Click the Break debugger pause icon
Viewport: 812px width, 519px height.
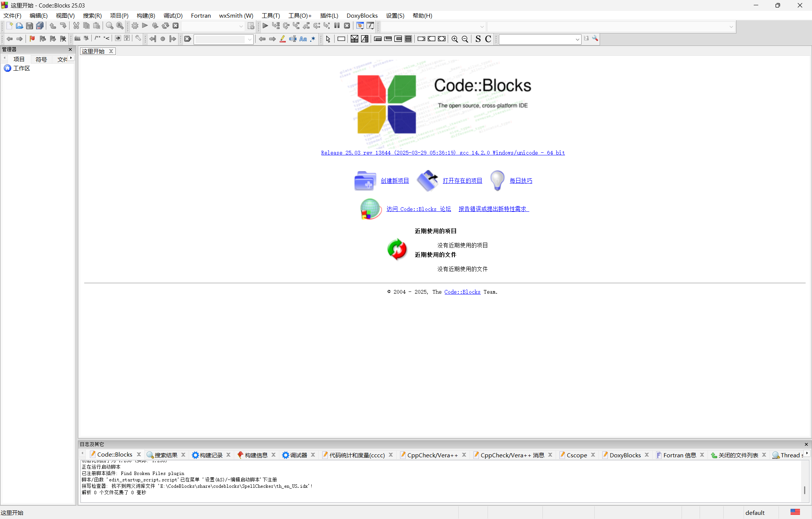[x=337, y=26]
